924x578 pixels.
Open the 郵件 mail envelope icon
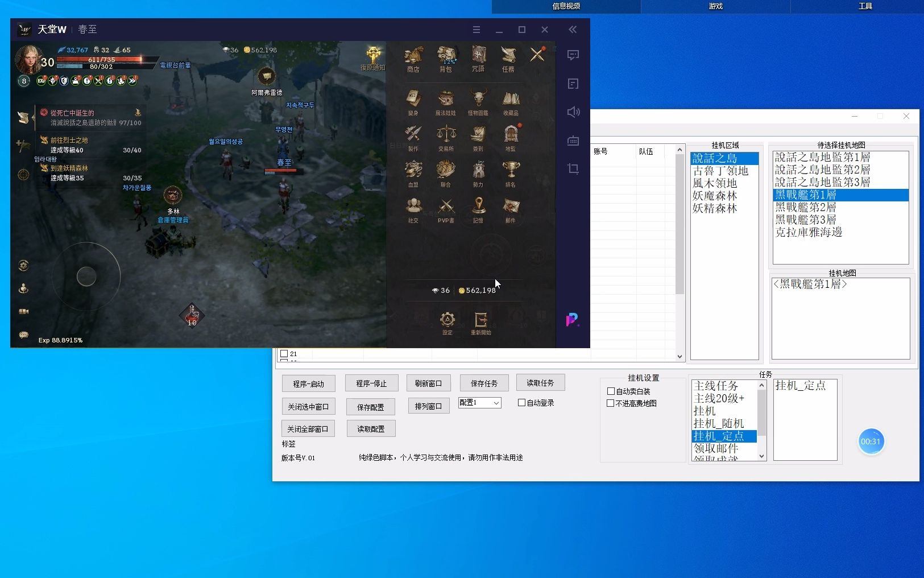pyautogui.click(x=511, y=209)
